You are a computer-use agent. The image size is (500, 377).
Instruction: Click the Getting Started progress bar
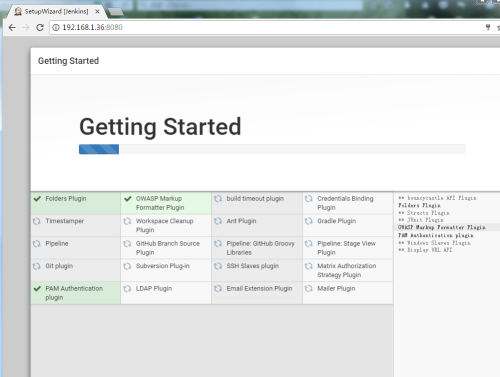click(272, 149)
